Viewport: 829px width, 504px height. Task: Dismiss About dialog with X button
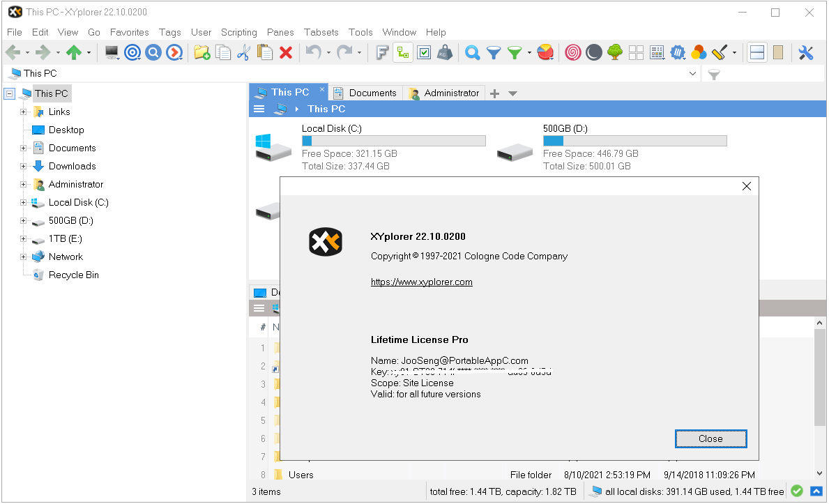(x=747, y=186)
